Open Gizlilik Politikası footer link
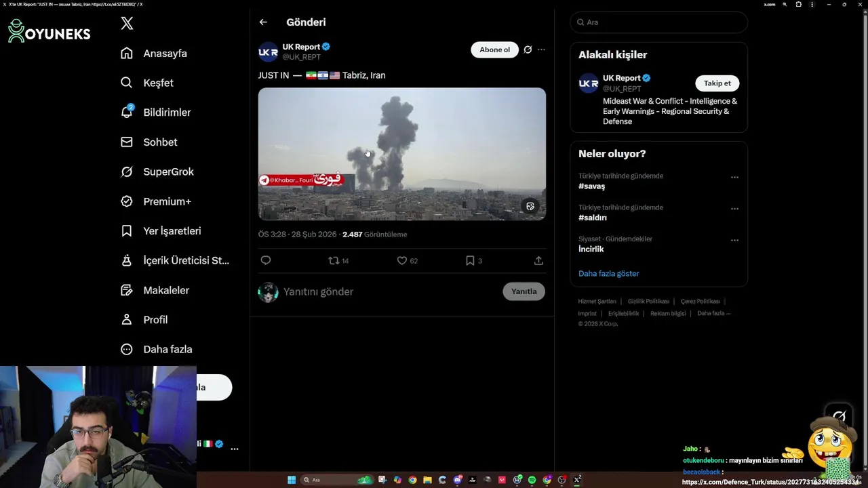868x488 pixels. pyautogui.click(x=648, y=302)
